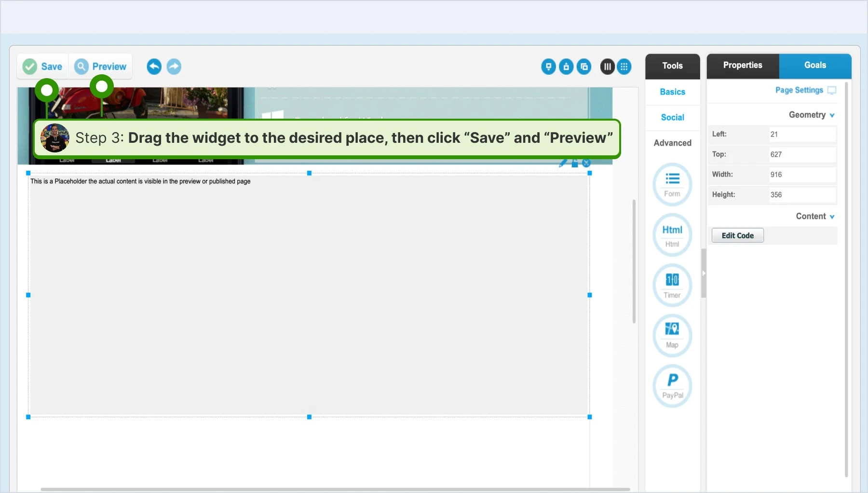Select the Map widget tool

(x=672, y=336)
